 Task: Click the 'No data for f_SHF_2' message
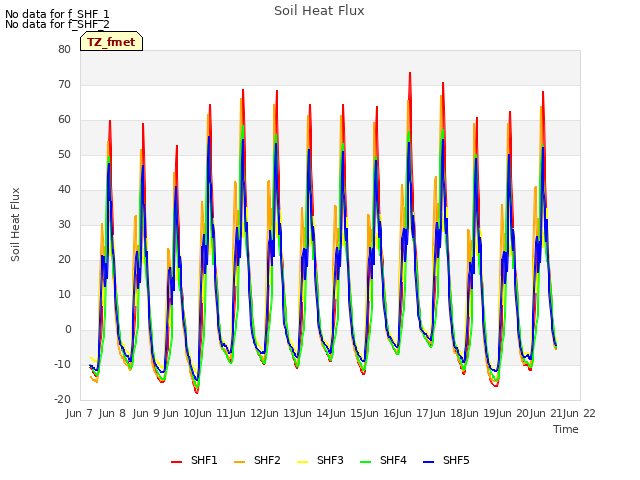point(57,24)
